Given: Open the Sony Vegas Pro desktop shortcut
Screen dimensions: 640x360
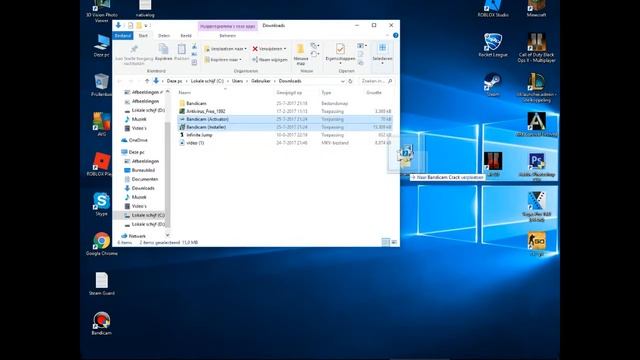Looking at the screenshot, I should (536, 207).
